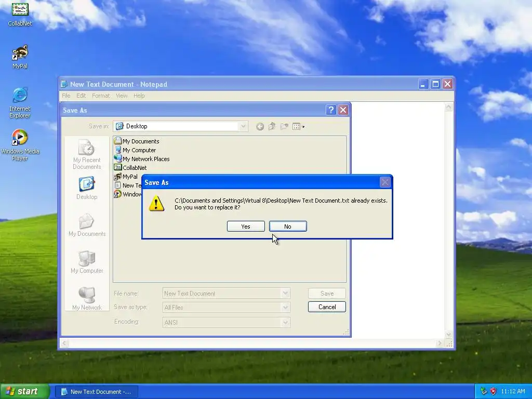Close the replace confirmation dialog
Viewport: 532px width, 399px height.
point(385,182)
